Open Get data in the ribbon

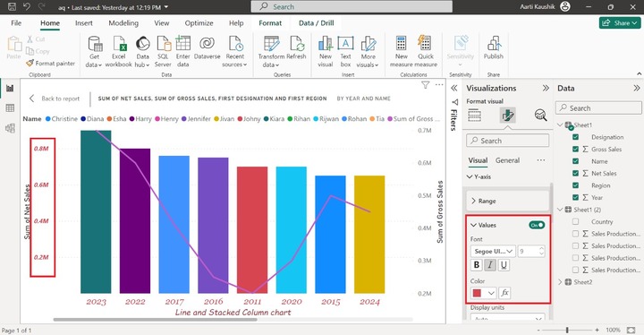(x=94, y=51)
